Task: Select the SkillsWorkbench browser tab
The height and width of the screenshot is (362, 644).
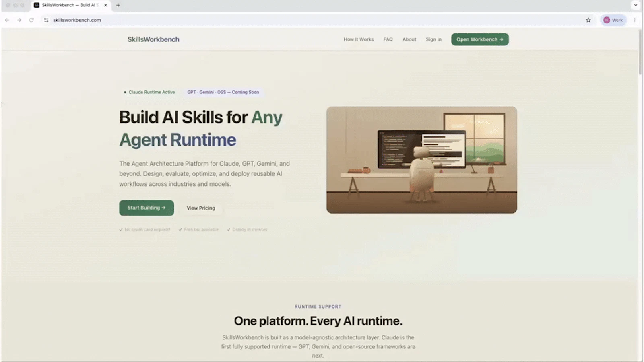Action: pyautogui.click(x=70, y=5)
